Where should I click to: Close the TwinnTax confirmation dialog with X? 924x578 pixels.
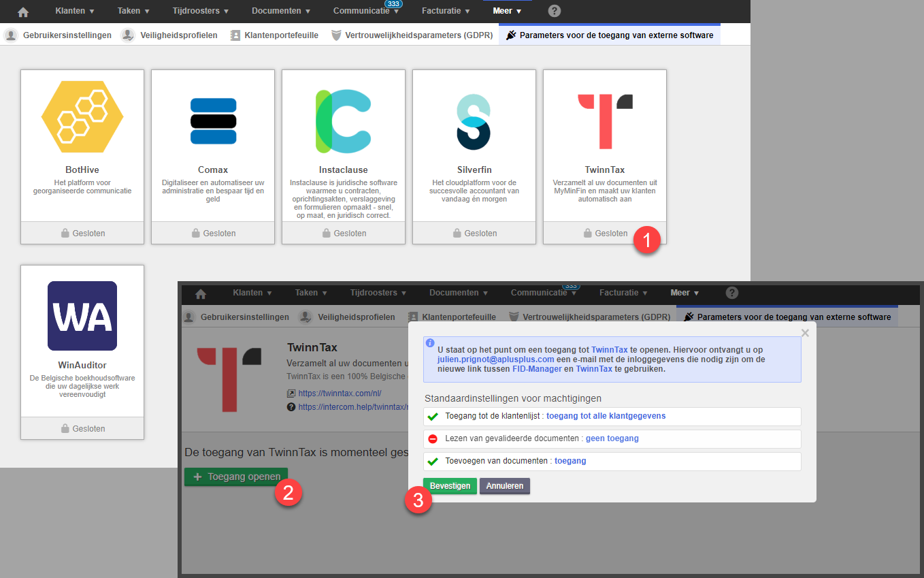806,333
